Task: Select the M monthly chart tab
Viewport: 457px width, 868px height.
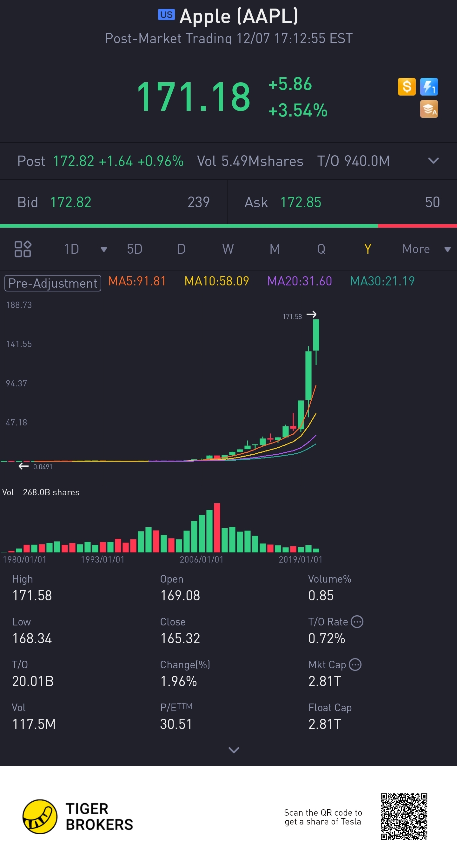Action: (x=275, y=249)
